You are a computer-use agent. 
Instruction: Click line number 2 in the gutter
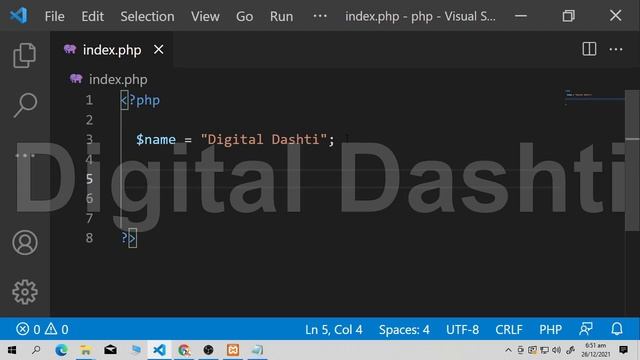click(x=89, y=120)
